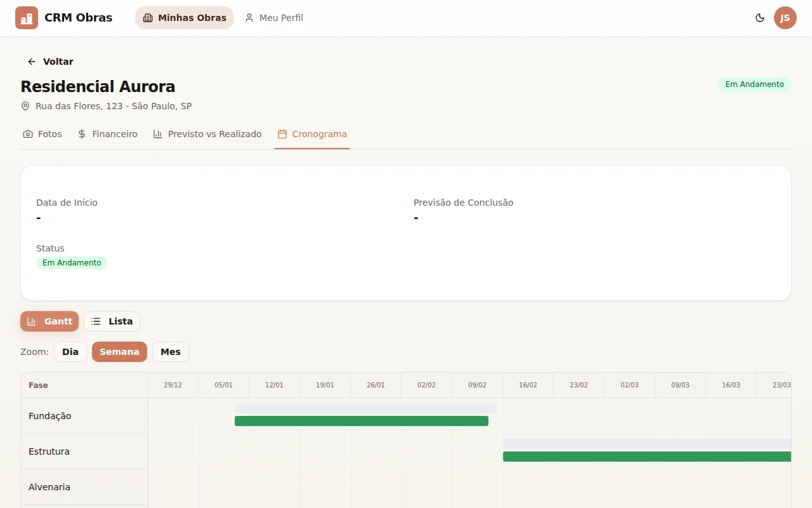812x508 pixels.
Task: Click the 29/12 week header
Action: click(173, 385)
